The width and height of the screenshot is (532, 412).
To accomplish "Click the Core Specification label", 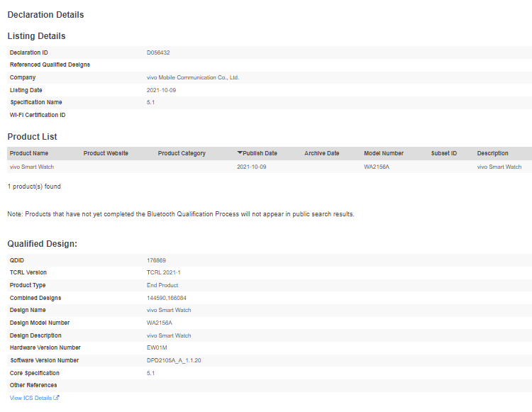I will pyautogui.click(x=35, y=373).
